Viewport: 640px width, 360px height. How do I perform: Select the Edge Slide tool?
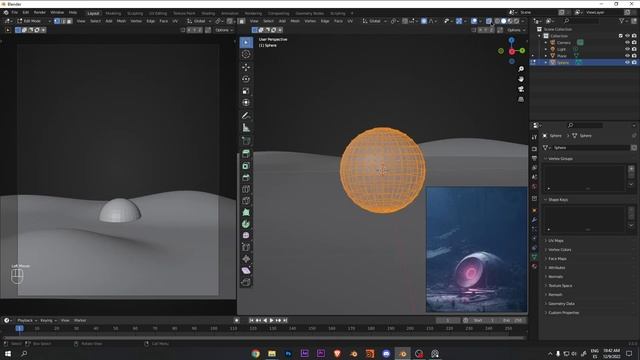pyautogui.click(x=246, y=247)
